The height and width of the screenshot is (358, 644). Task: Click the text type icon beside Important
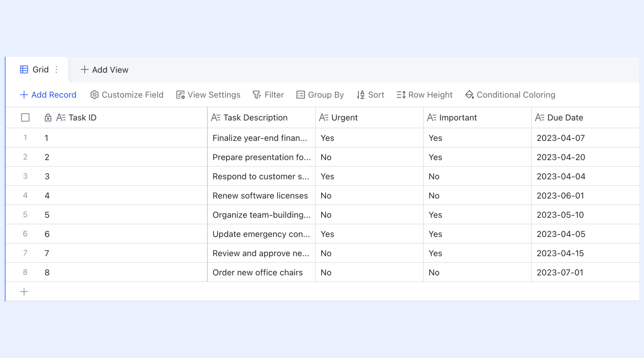(x=431, y=118)
